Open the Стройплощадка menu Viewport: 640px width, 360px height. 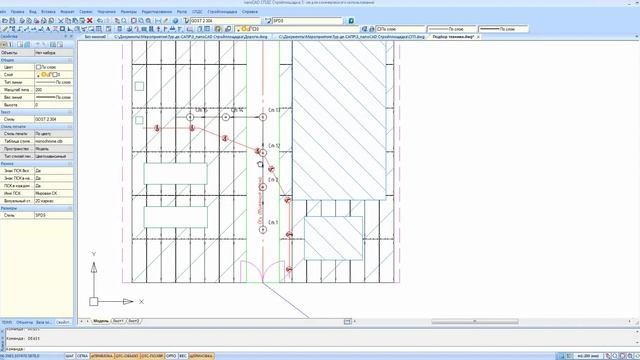(221, 12)
